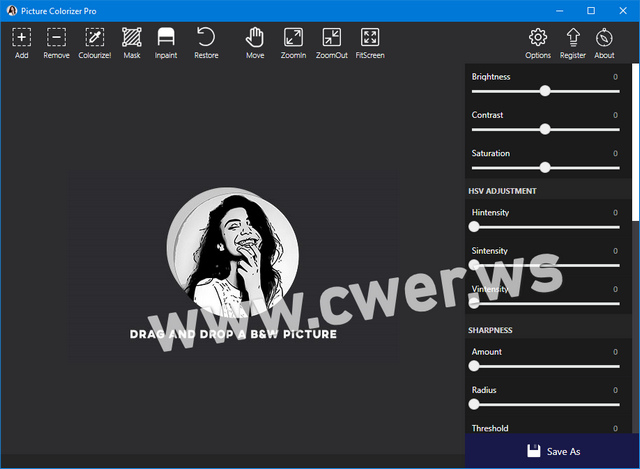640x469 pixels.
Task: Click the Saturation slider handle
Action: click(x=545, y=167)
